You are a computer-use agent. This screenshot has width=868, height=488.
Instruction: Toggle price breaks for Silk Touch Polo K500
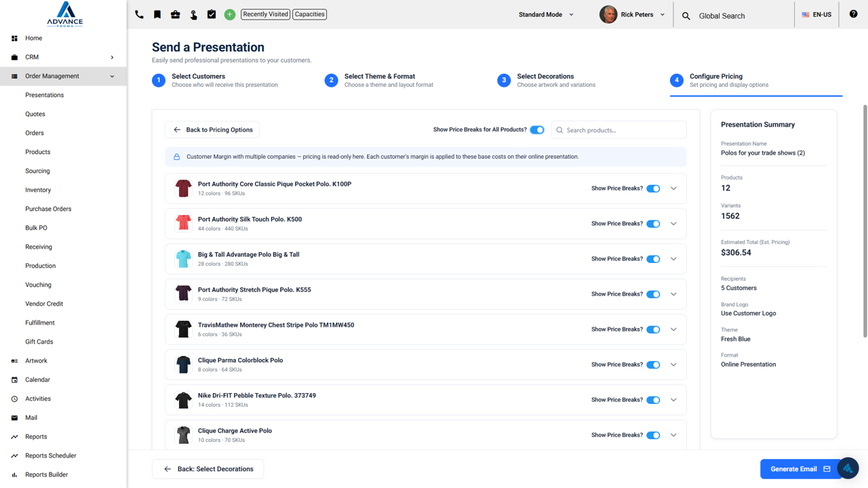coord(653,224)
